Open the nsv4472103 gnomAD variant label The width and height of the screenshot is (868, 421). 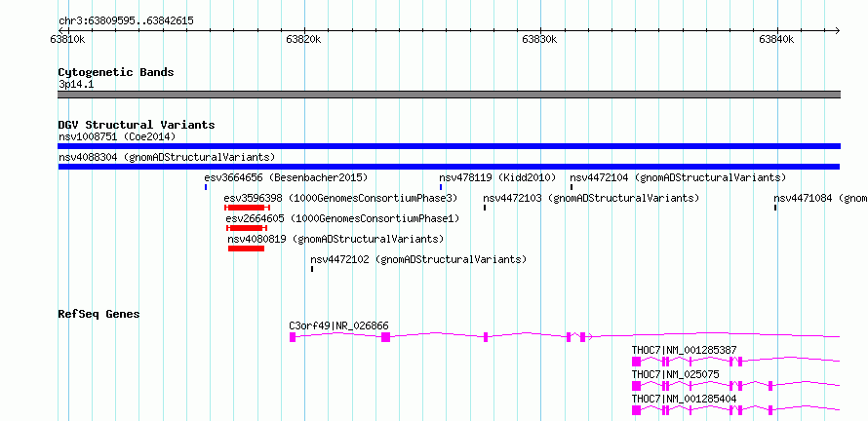click(x=591, y=198)
